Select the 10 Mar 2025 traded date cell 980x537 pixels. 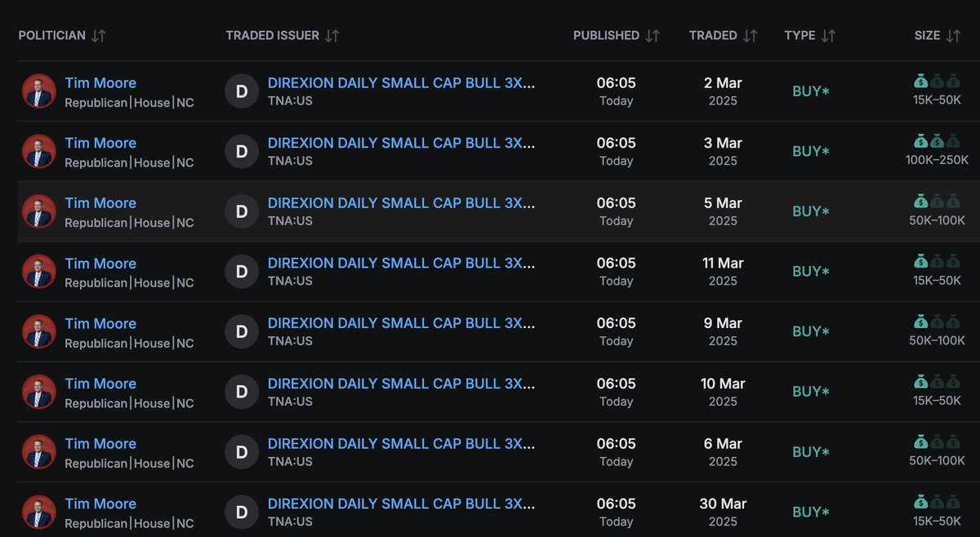[723, 392]
